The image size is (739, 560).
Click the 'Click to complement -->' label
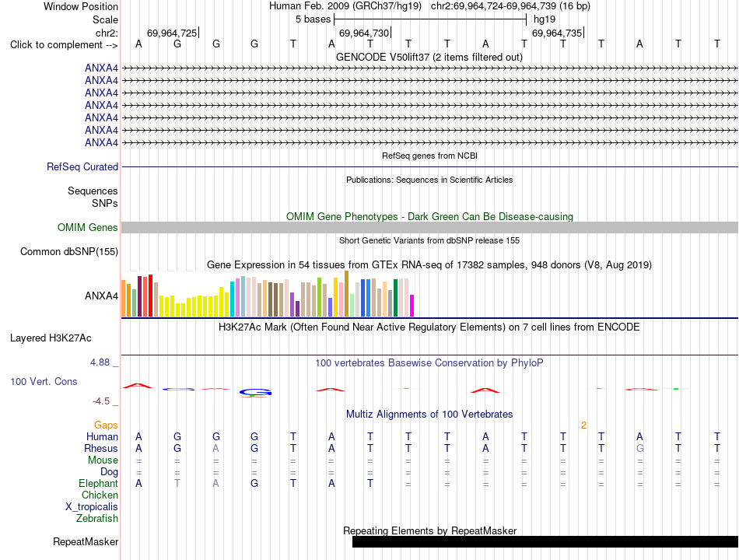pos(64,45)
